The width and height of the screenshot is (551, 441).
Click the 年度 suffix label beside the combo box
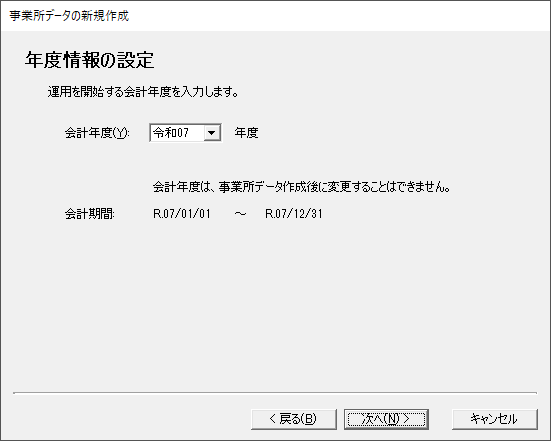pos(246,133)
